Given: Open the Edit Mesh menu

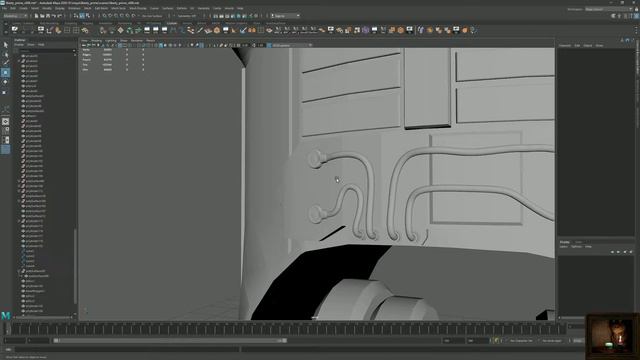Looking at the screenshot, I should point(101,8).
